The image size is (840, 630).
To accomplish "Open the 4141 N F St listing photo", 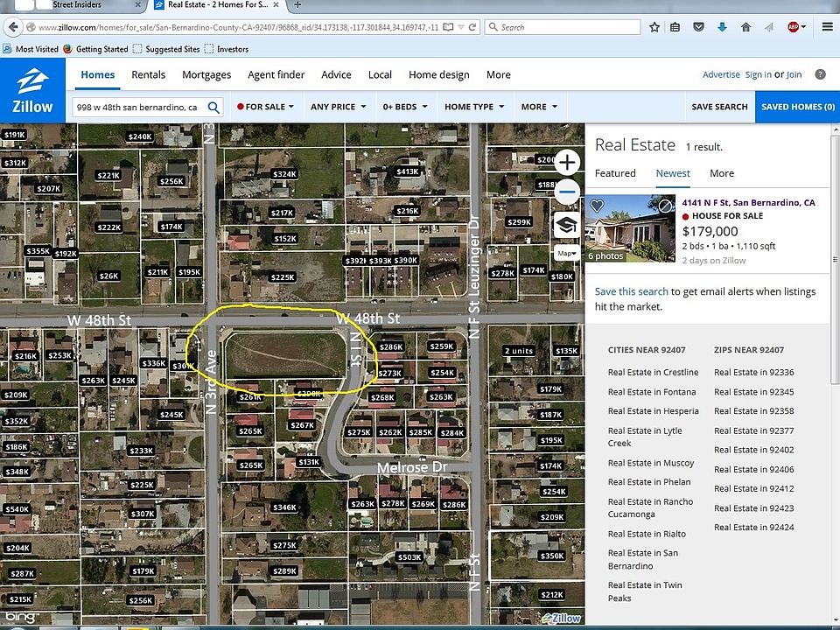I will (630, 228).
